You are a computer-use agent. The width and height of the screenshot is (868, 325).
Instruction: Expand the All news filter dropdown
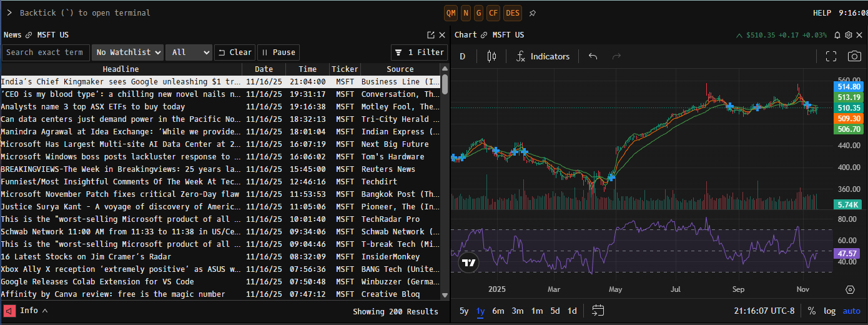tap(189, 52)
